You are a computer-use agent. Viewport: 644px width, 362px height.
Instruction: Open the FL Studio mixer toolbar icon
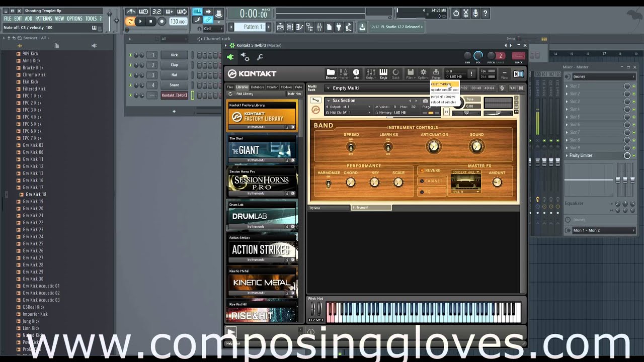coord(319,27)
